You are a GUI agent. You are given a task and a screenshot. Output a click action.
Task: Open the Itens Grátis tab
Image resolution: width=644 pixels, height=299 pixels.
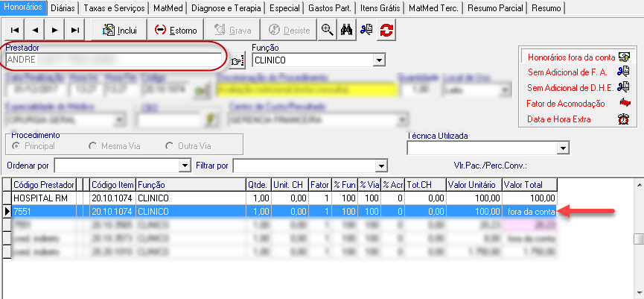380,7
